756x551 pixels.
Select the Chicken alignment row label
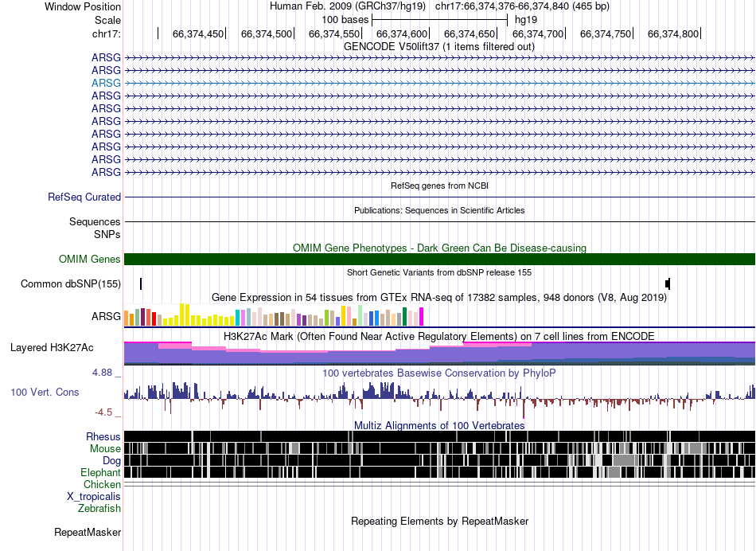click(102, 484)
